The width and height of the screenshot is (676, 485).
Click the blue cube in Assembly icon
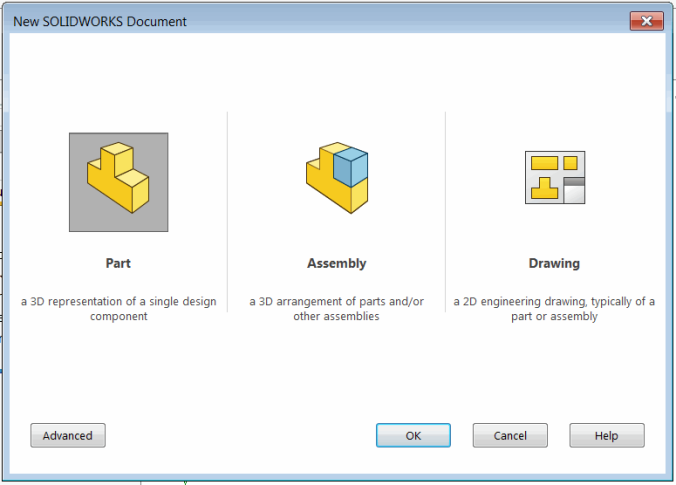pyautogui.click(x=350, y=168)
